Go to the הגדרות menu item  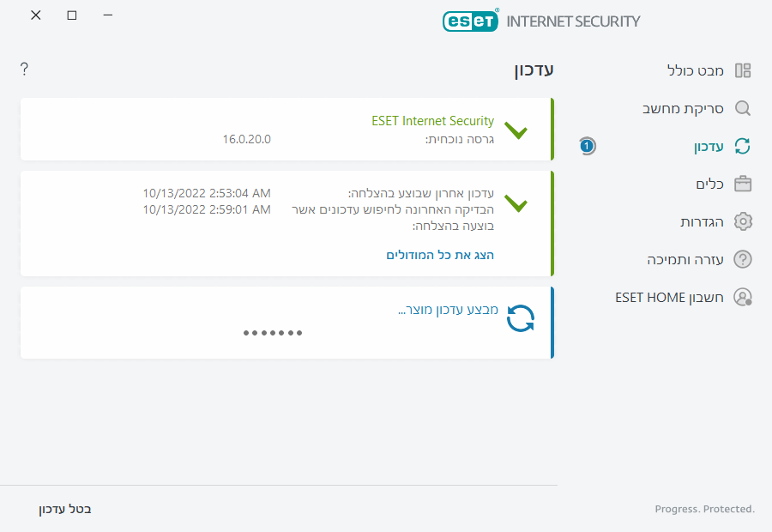[x=702, y=221]
